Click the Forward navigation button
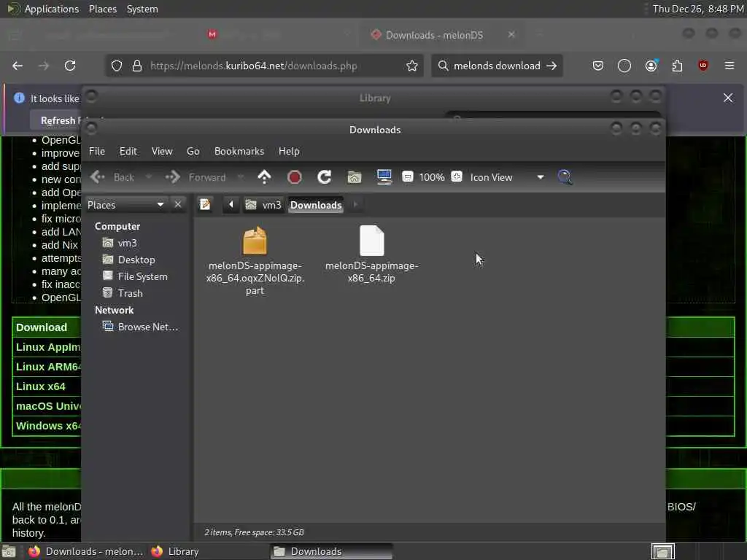747x560 pixels. (x=196, y=177)
